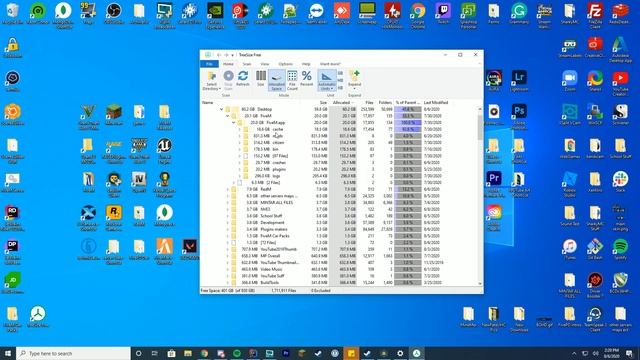Open the Google Chrome desktop icon

coord(418,15)
